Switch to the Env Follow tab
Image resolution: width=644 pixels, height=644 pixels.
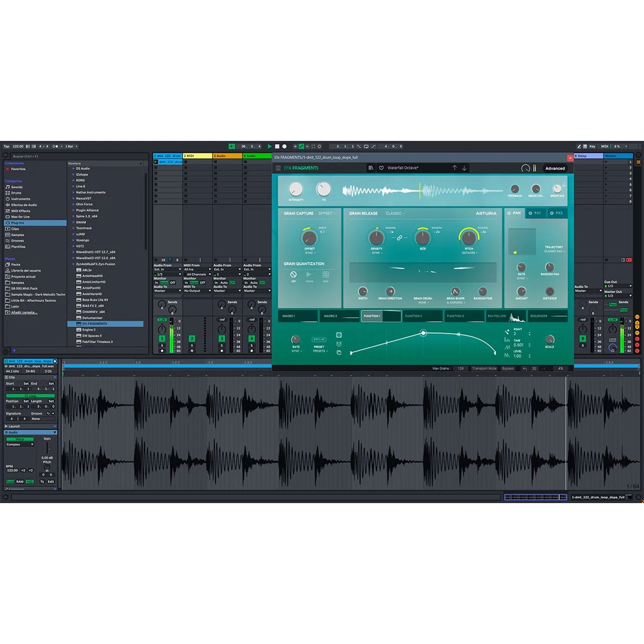506,316
